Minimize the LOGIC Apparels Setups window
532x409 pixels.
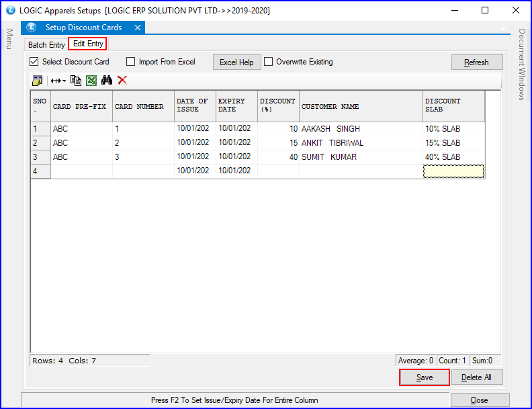455,10
